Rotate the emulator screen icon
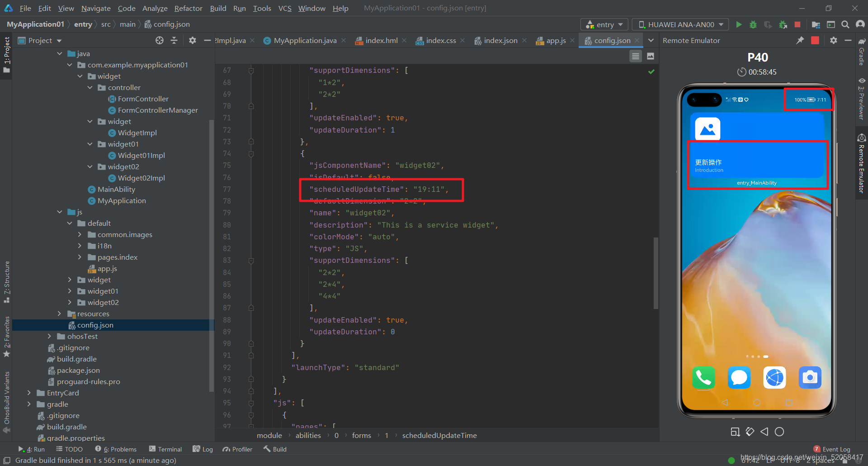 tap(750, 432)
